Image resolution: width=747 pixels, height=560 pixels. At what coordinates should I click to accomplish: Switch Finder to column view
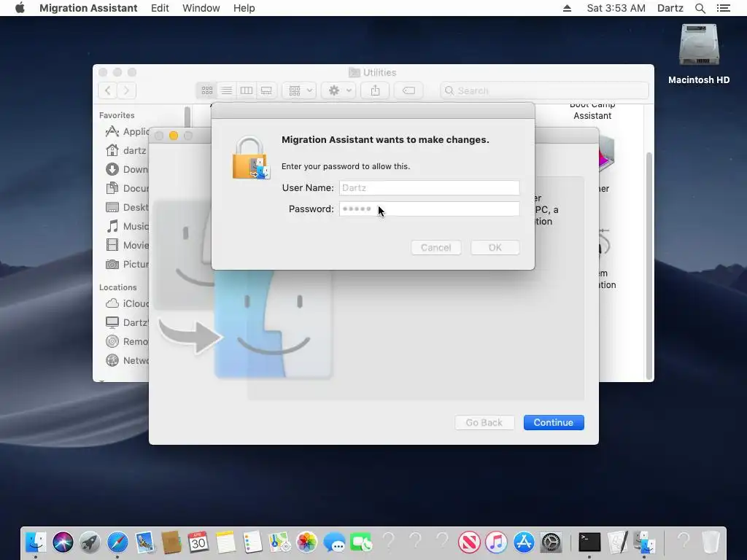click(x=247, y=90)
